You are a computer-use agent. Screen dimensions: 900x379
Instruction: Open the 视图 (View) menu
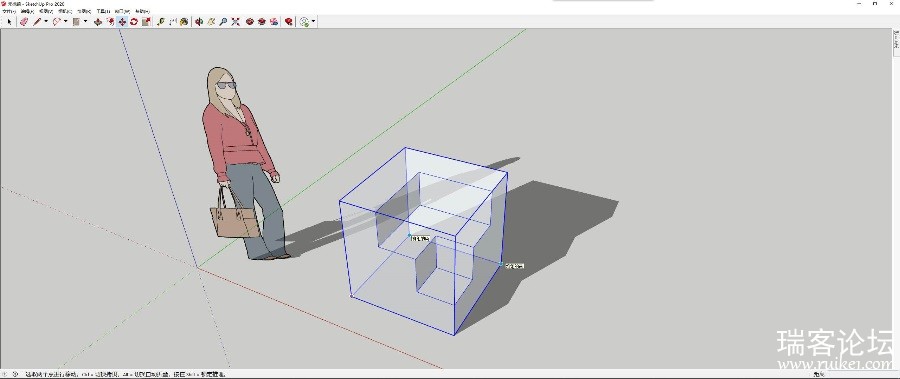tap(46, 11)
